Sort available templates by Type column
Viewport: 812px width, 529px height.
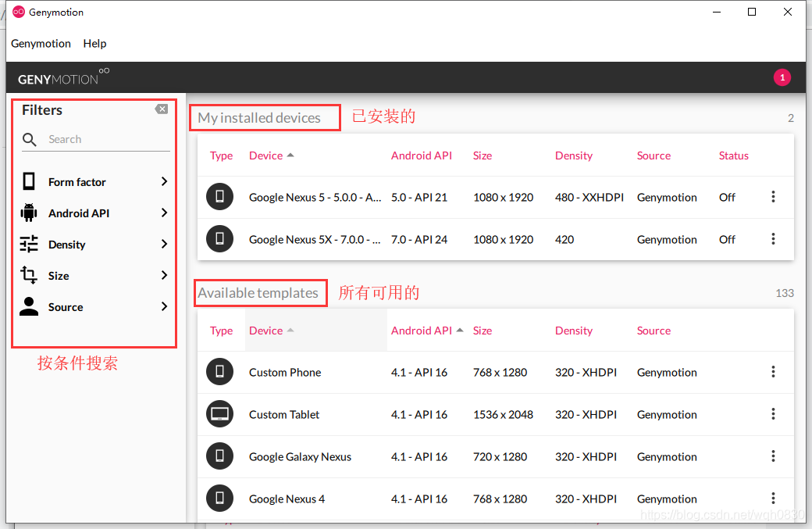pos(221,331)
